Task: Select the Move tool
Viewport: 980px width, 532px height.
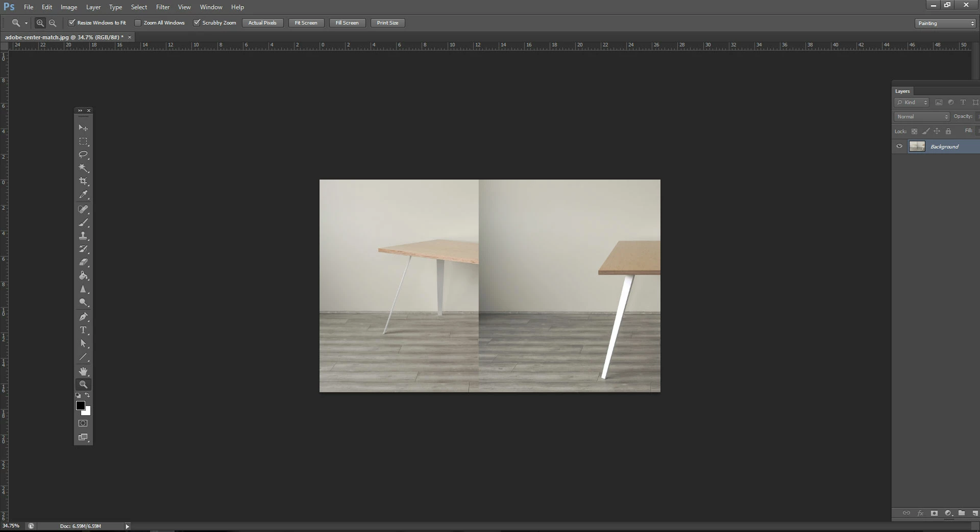Action: (x=83, y=128)
